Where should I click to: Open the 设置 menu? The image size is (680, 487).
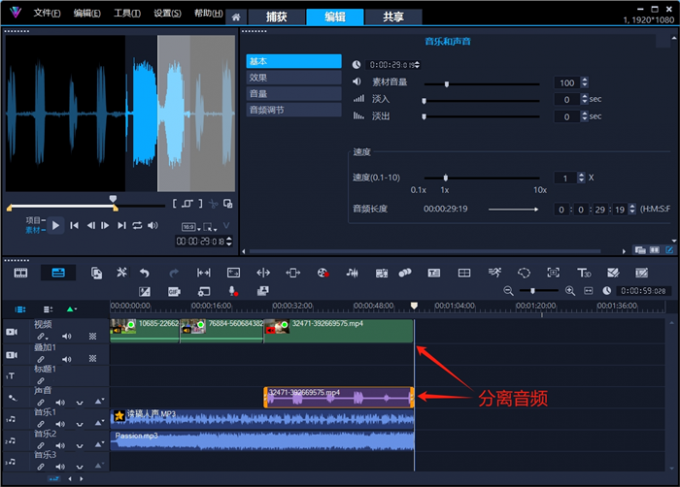tap(167, 13)
